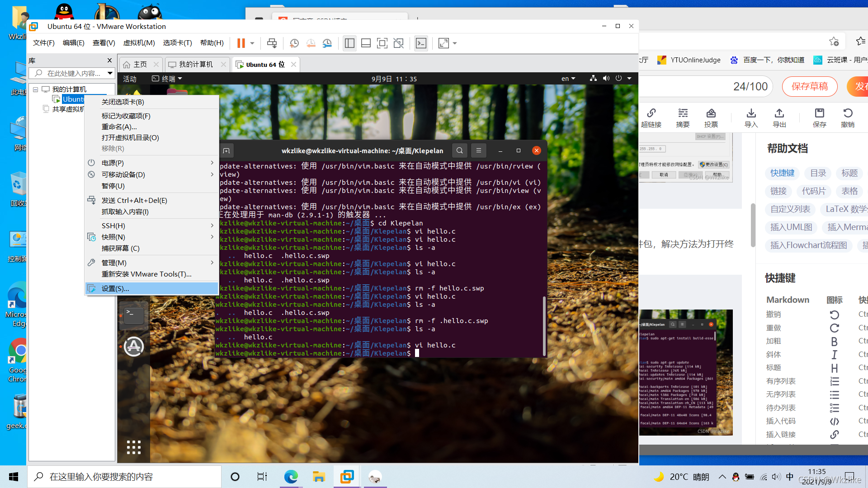Click the Pause virtual machine button
This screenshot has width=868, height=488.
(x=241, y=43)
